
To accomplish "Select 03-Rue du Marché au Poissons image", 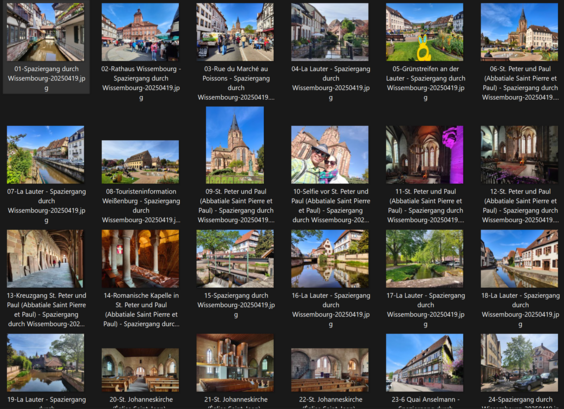I will (x=235, y=32).
